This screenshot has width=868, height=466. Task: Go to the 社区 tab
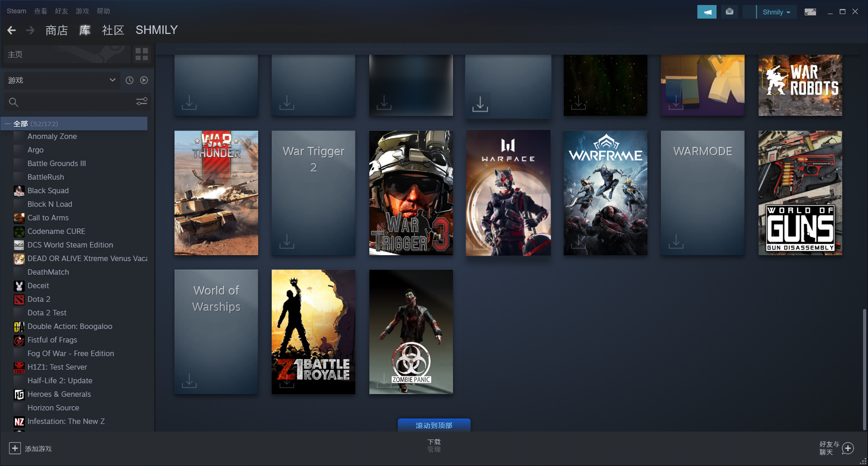click(113, 30)
